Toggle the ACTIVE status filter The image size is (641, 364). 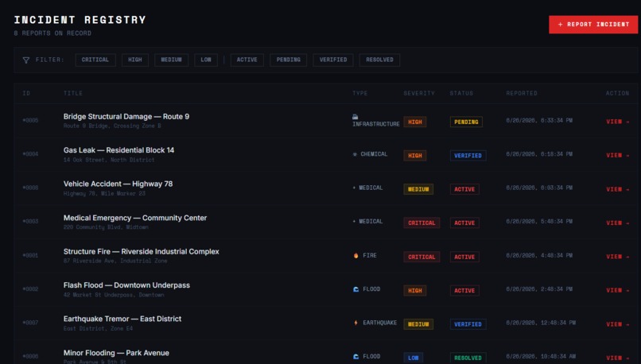[247, 60]
